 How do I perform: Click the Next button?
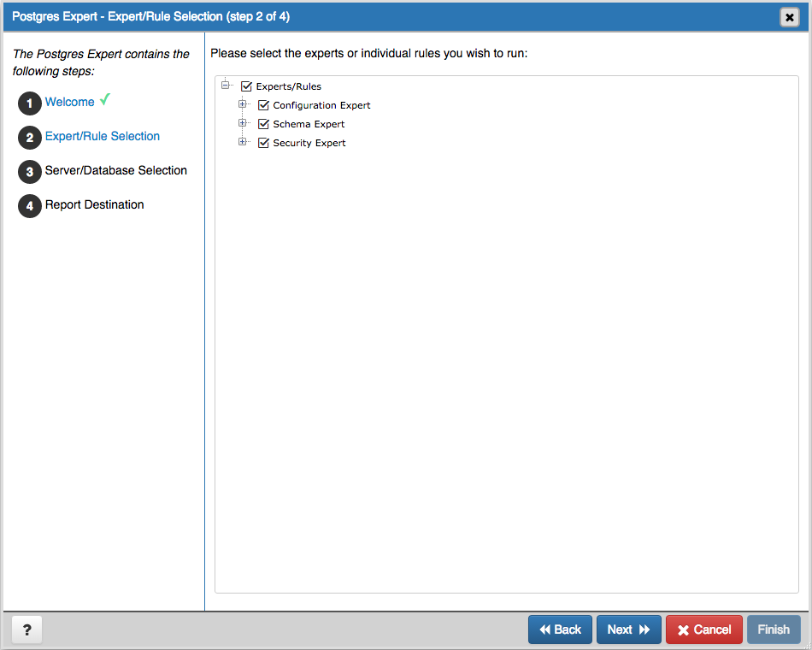click(629, 629)
